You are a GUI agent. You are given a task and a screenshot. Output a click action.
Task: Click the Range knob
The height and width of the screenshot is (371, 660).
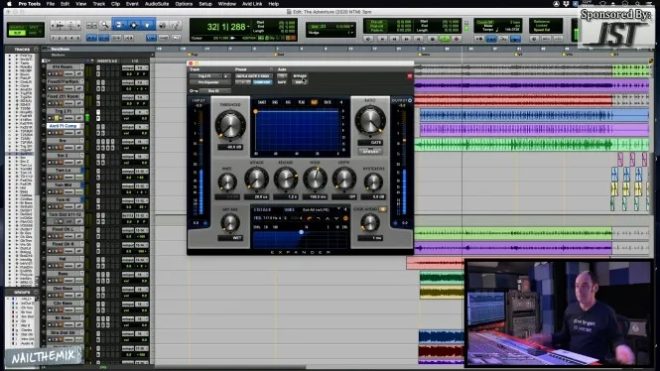[227, 182]
